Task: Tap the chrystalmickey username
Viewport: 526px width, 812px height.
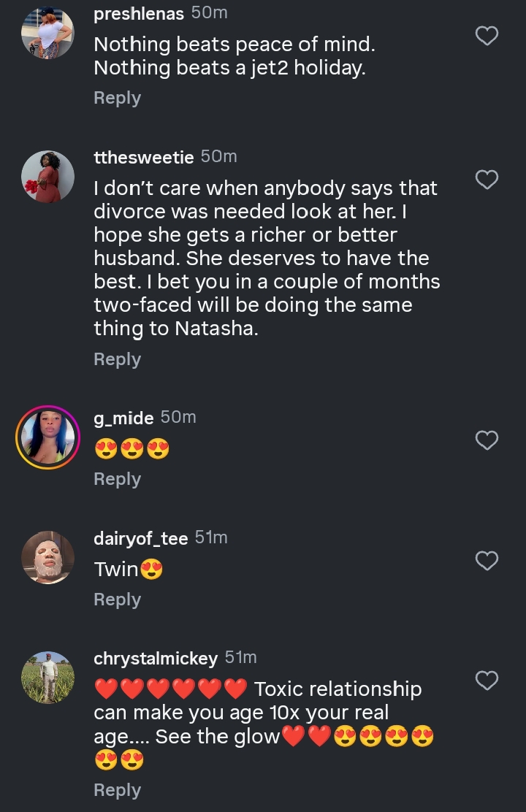Action: pyautogui.click(x=156, y=658)
